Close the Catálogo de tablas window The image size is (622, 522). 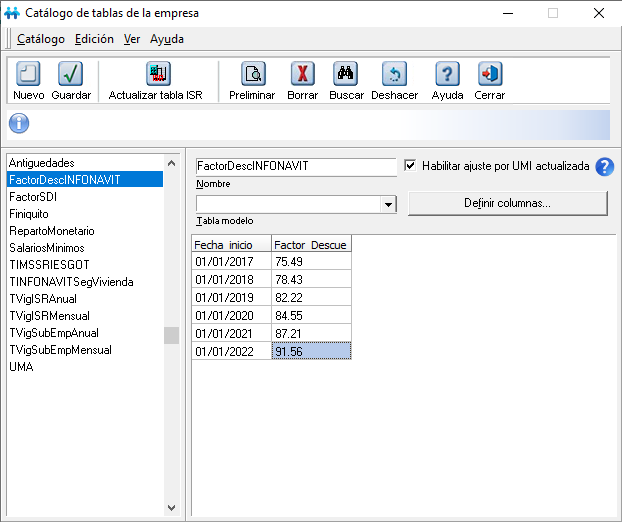(599, 13)
